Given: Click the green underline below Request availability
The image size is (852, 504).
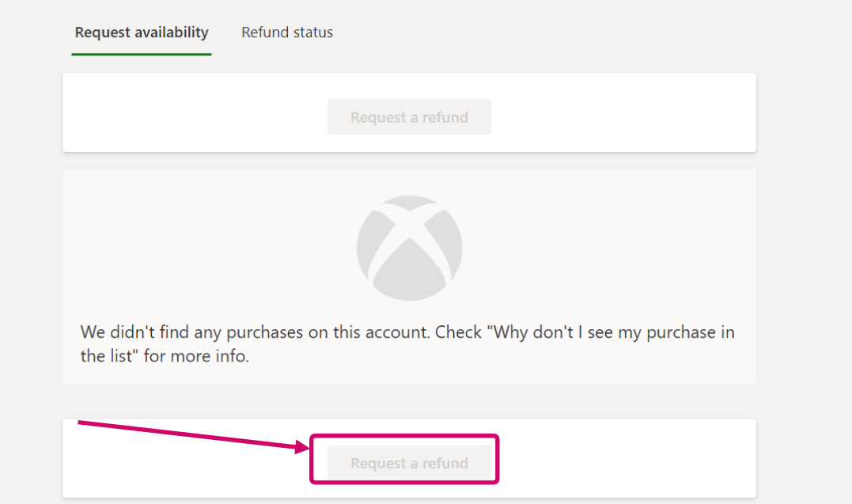Looking at the screenshot, I should [142, 54].
